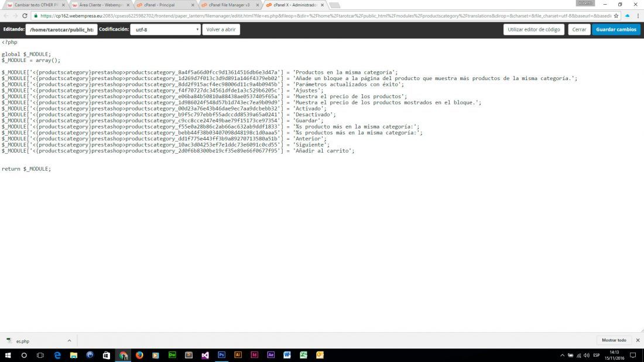Close the downloads bar
The width and height of the screenshot is (644, 362).
pyautogui.click(x=638, y=340)
